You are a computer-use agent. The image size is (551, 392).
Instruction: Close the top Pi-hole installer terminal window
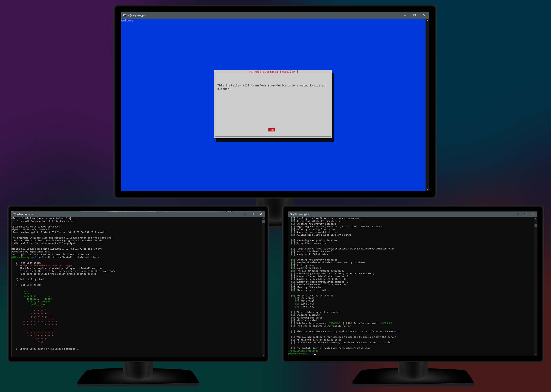click(424, 16)
